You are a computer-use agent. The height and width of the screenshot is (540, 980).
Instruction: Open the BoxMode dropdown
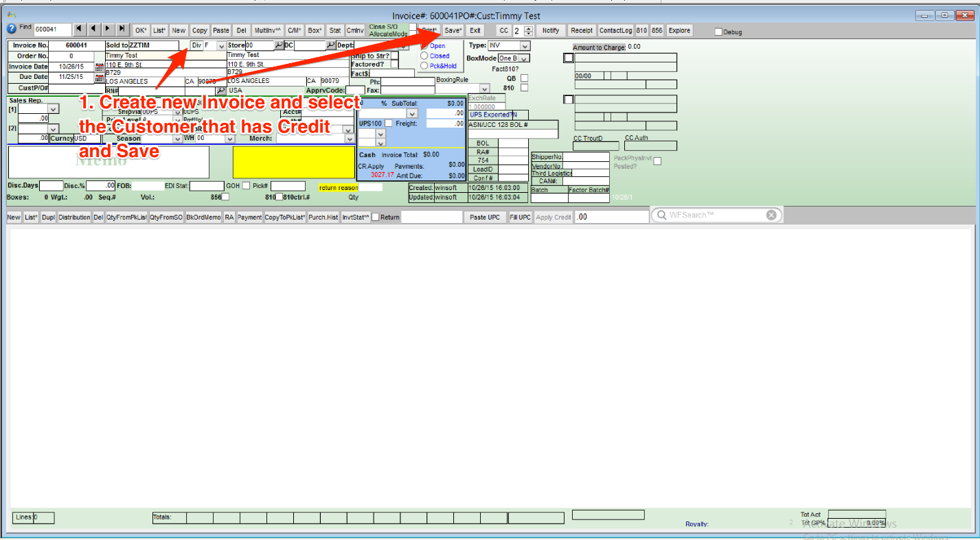click(524, 58)
